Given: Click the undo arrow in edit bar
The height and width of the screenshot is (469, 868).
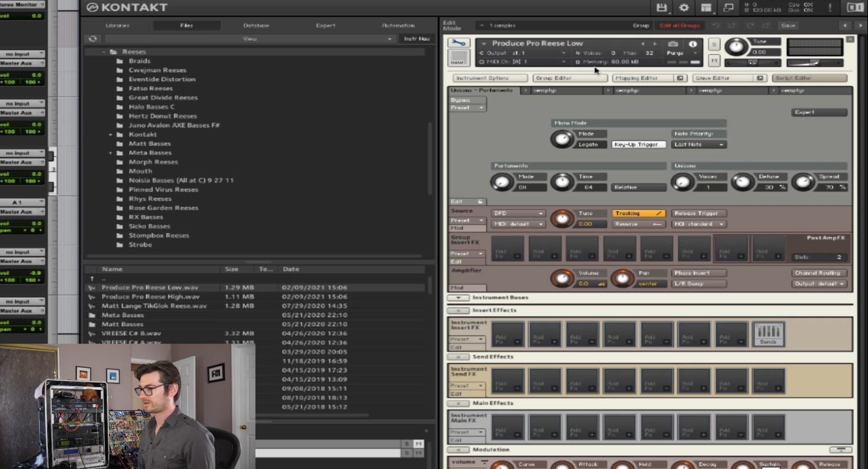Looking at the screenshot, I should click(716, 26).
